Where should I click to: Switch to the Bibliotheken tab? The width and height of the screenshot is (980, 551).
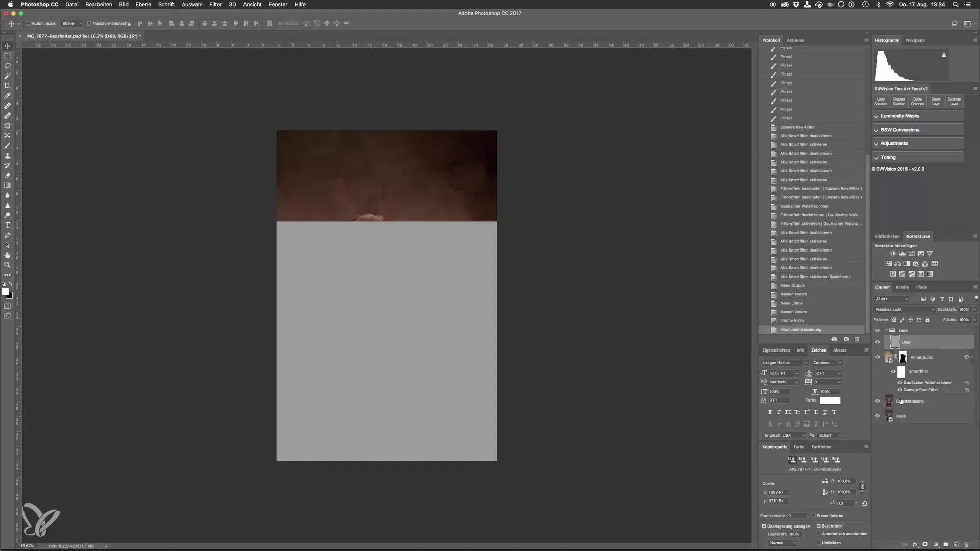pyautogui.click(x=887, y=236)
